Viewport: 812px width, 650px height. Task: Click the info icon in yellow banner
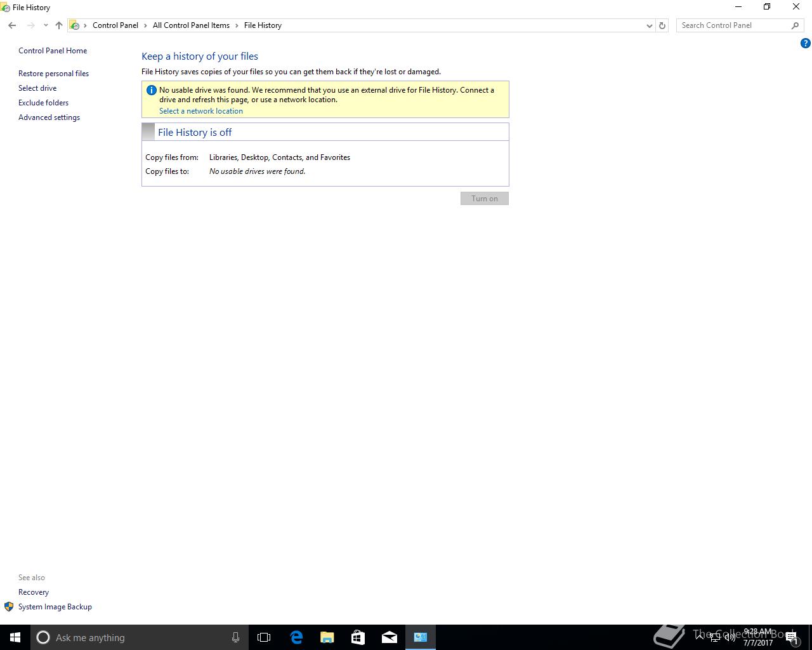(151, 90)
